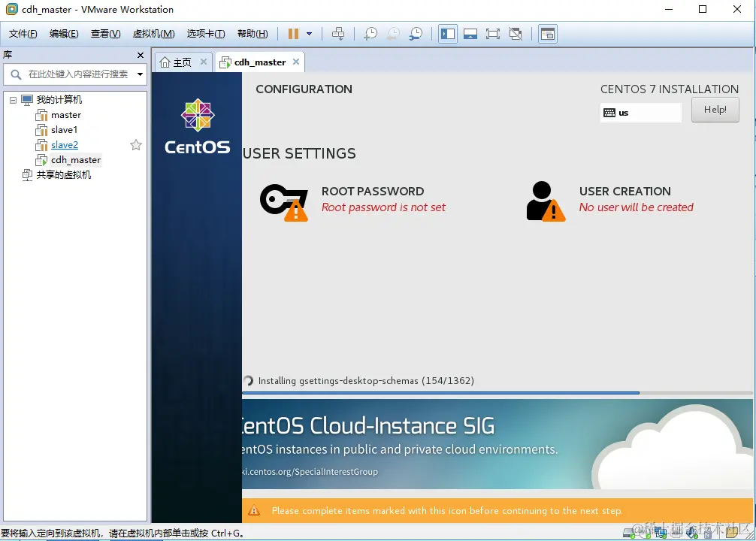Open the snapshot manager with wrench clock icon
This screenshot has width=756, height=541.
[416, 34]
